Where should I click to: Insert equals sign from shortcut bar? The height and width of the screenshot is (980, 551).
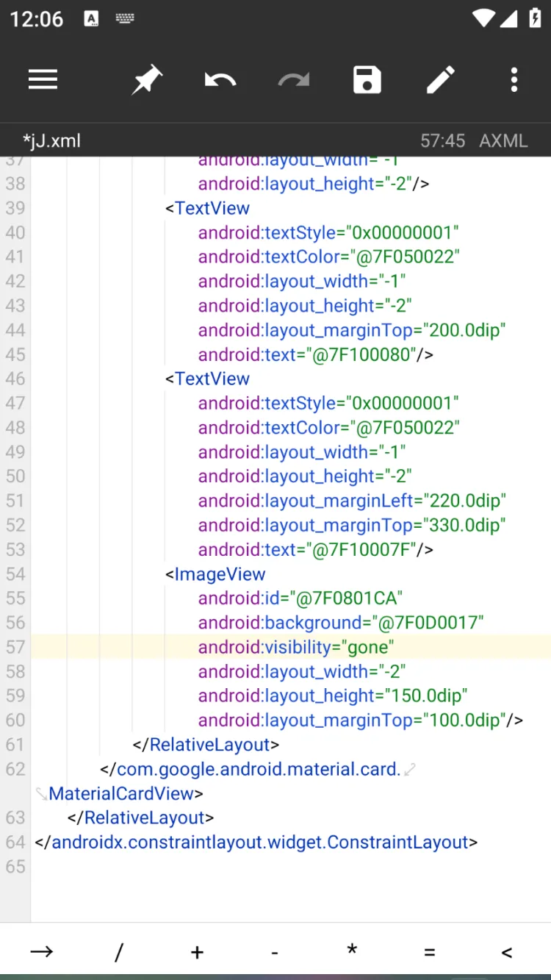430,952
